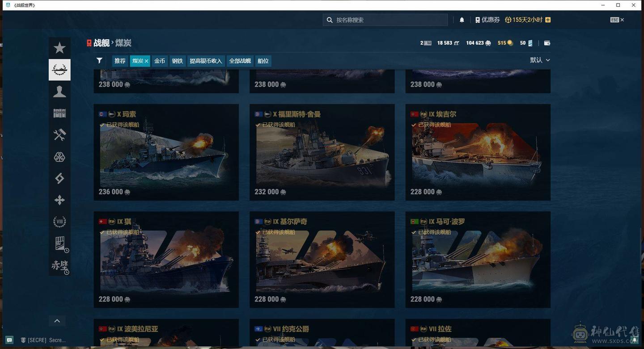644x349 pixels.
Task: Open the IX 猉 ship card
Action: tap(166, 260)
